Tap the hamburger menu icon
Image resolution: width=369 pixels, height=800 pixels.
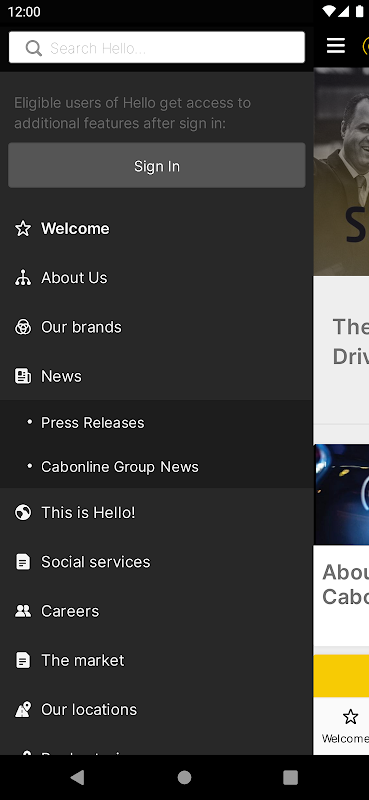pos(336,46)
